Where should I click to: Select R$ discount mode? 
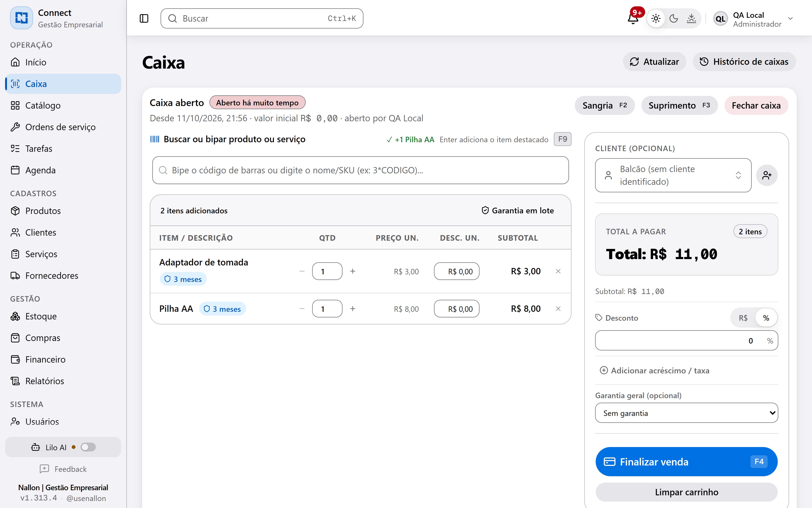(x=743, y=318)
